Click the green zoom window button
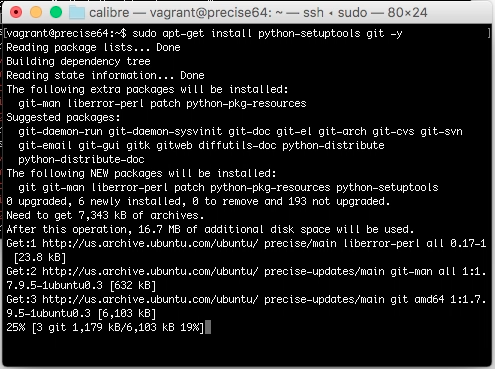The height and width of the screenshot is (369, 495). (x=56, y=12)
